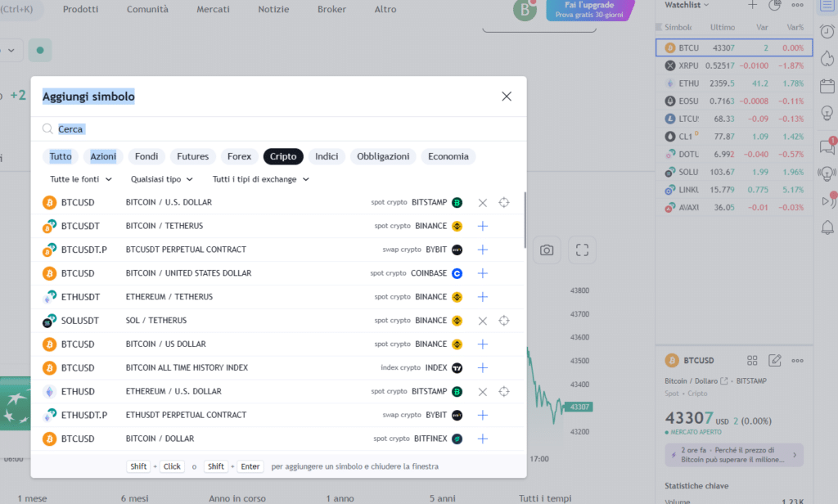Select 6 mesi time range
The image size is (838, 504).
(135, 498)
